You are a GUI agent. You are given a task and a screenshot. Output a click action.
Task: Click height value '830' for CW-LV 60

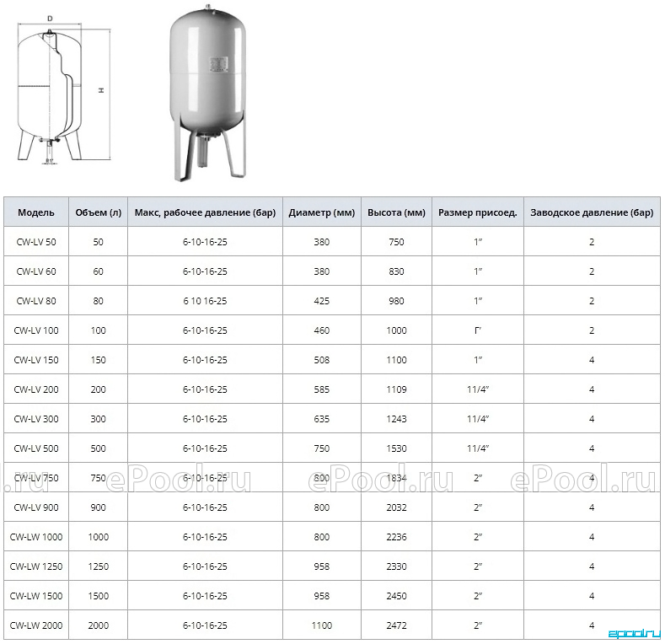(396, 271)
